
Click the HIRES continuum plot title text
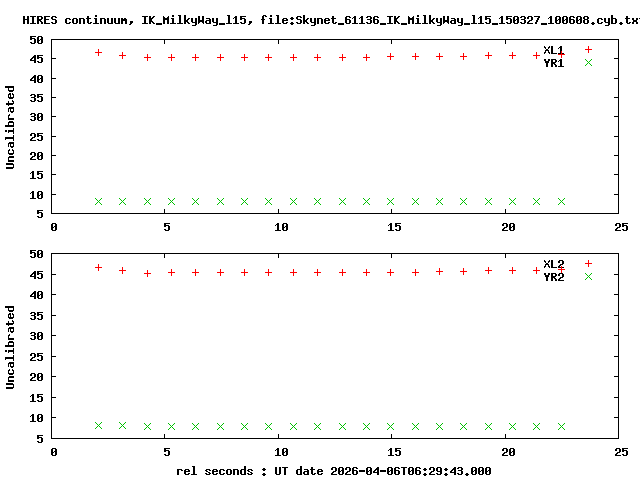click(331, 20)
